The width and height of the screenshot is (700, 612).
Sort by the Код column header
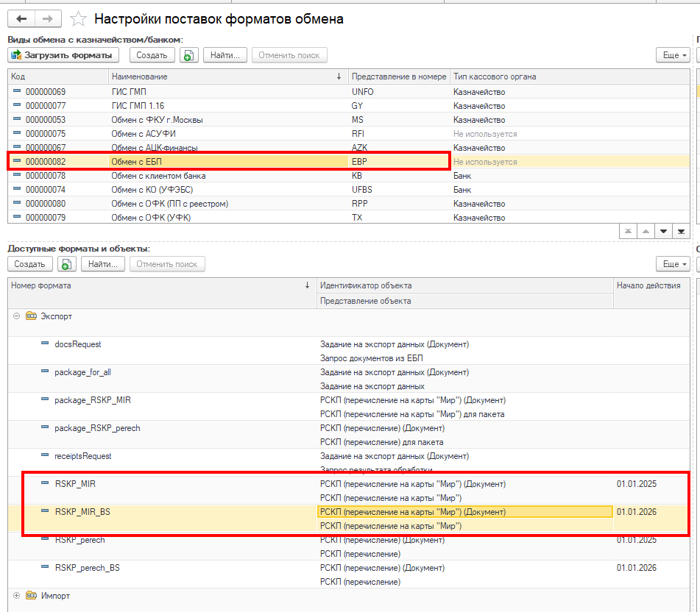coord(58,76)
